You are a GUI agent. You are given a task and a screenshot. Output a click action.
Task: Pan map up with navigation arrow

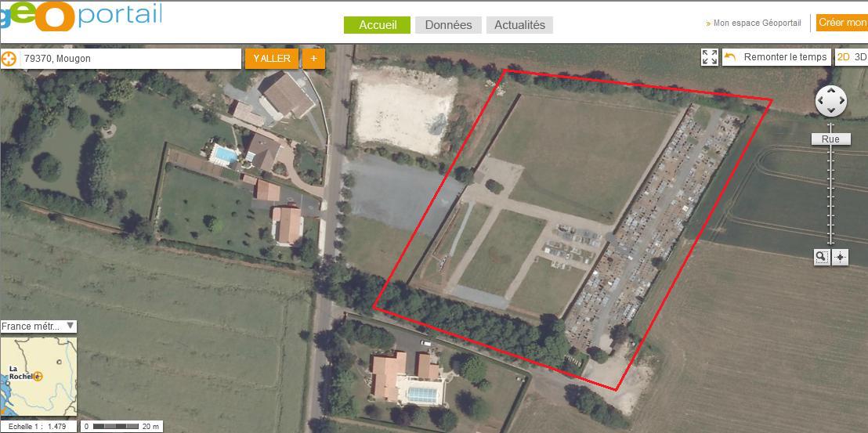tap(831, 92)
